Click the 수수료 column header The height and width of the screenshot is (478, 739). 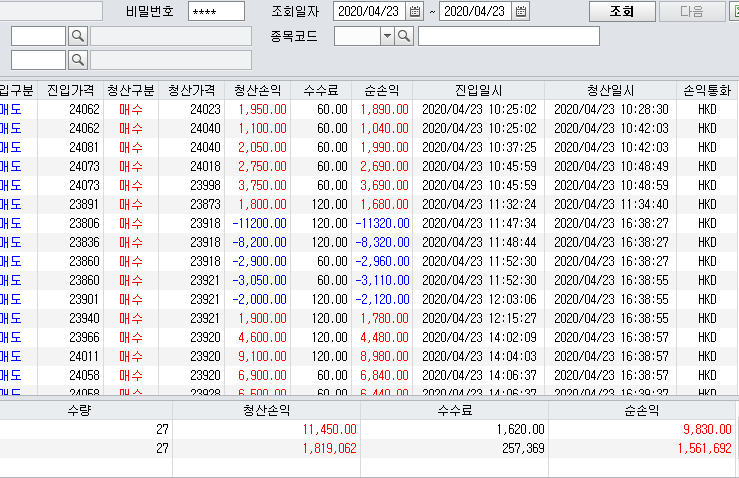coord(321,89)
